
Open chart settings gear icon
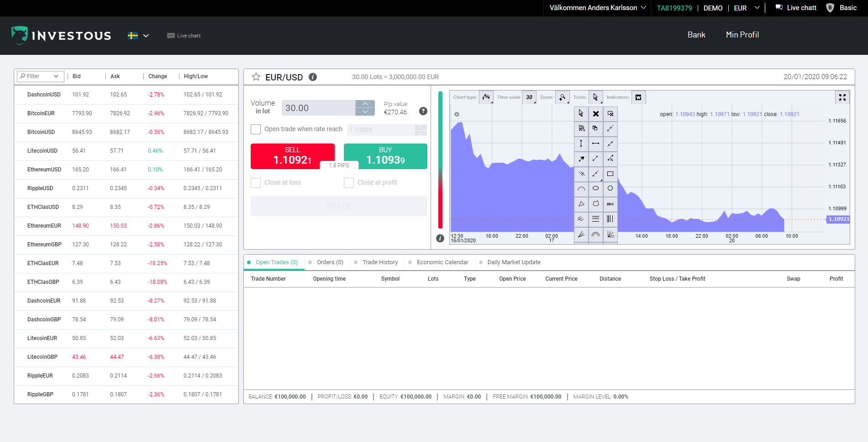457,114
